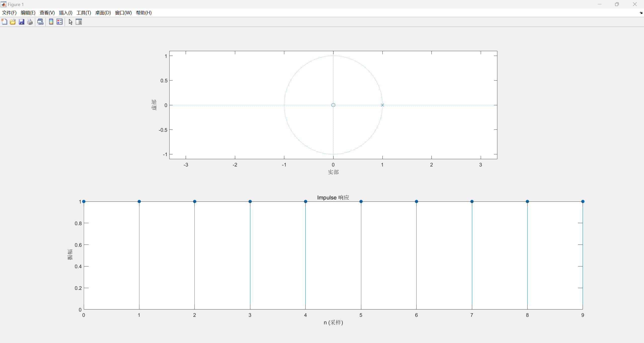
Task: Click the Link Plot icon
Action: pyautogui.click(x=40, y=22)
